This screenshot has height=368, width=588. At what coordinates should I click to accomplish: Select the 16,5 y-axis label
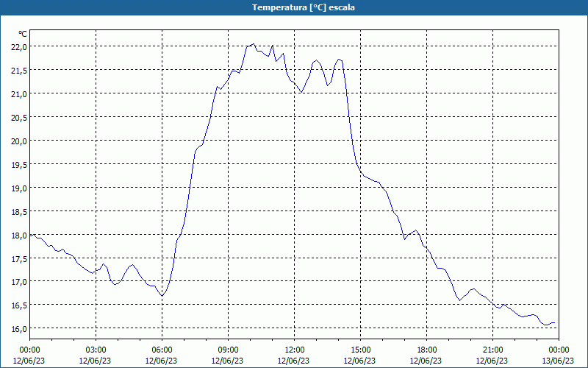click(x=19, y=305)
